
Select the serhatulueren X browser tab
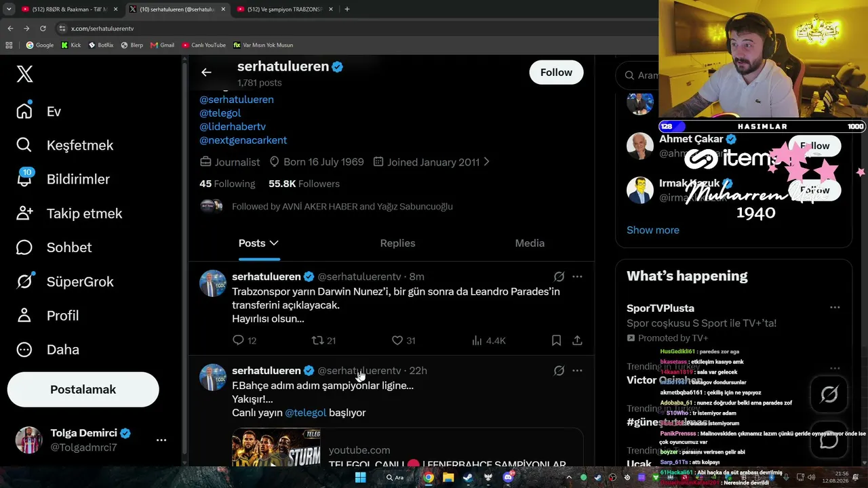(176, 9)
